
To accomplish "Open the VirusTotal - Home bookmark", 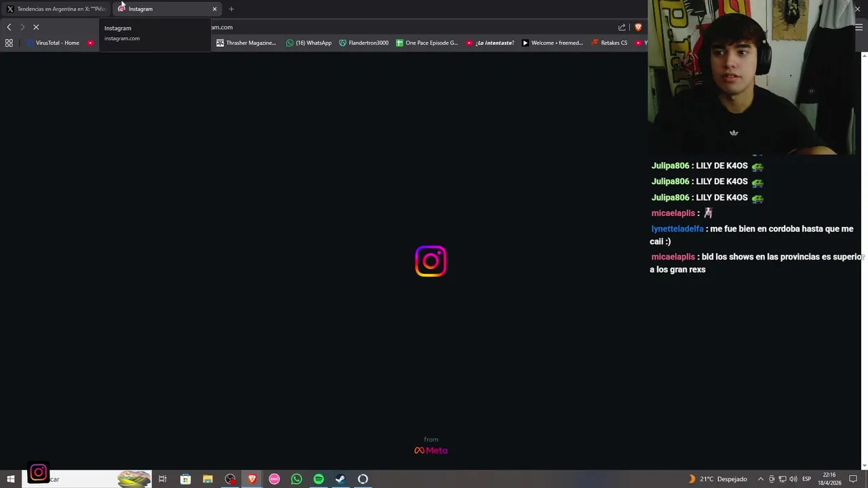I will [x=54, y=43].
